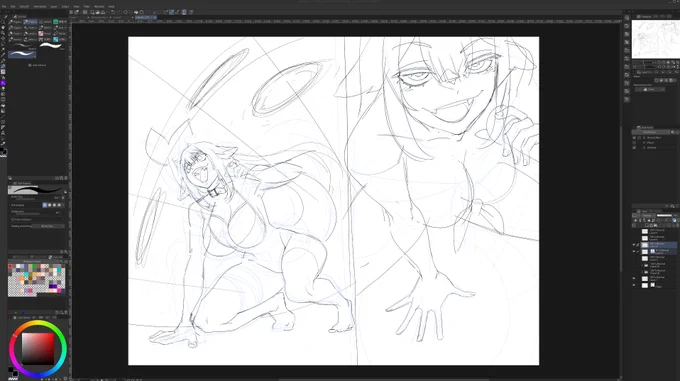
Task: Select the Eraser tool
Action: 3,88
